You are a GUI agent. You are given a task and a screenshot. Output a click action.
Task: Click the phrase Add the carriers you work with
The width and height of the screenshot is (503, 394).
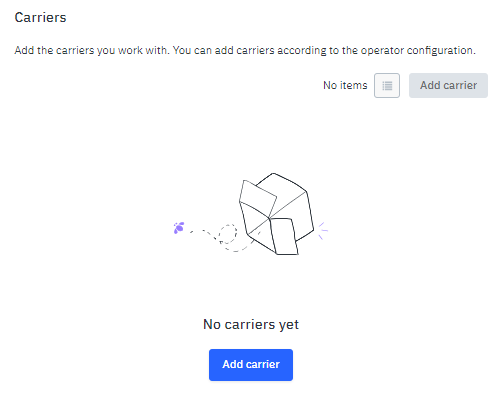(92, 50)
